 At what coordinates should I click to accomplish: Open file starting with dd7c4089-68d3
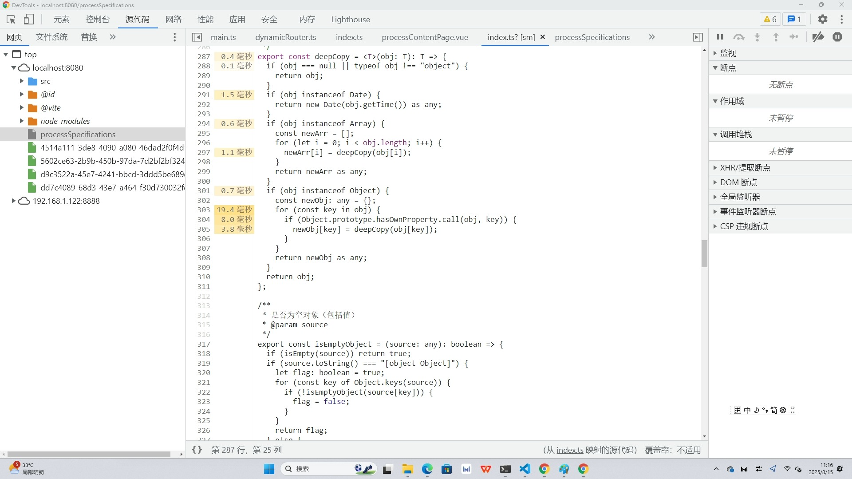tap(92, 188)
